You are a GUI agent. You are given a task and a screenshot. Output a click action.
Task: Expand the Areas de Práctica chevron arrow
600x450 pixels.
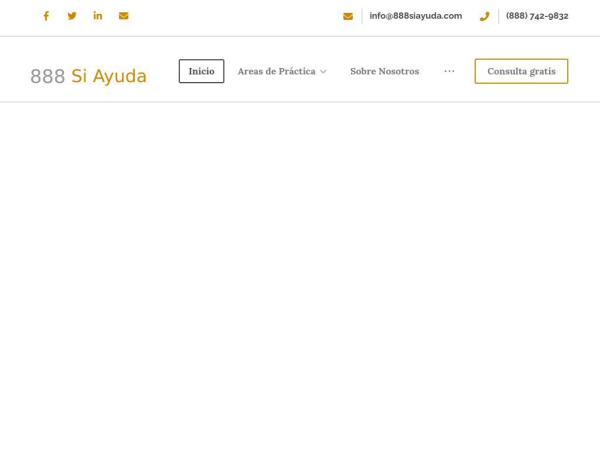tap(323, 72)
